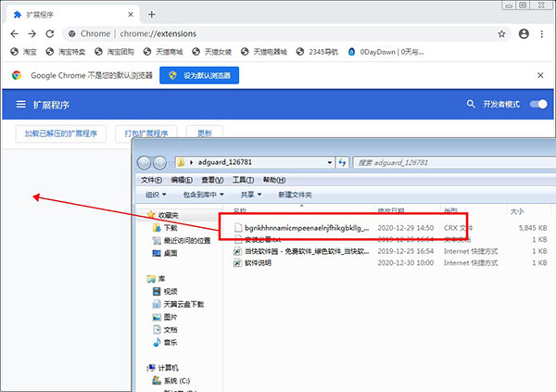Click the Chrome site info icon

pos(72,33)
